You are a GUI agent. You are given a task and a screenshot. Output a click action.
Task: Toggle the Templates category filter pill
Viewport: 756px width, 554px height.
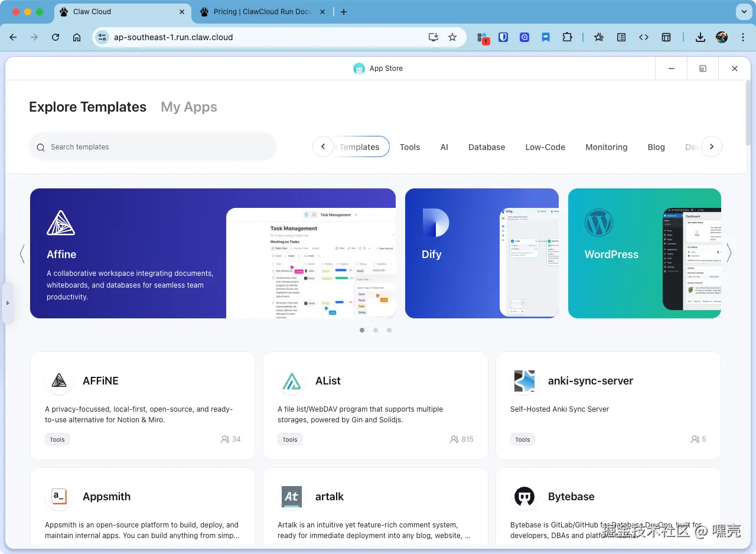coord(359,146)
